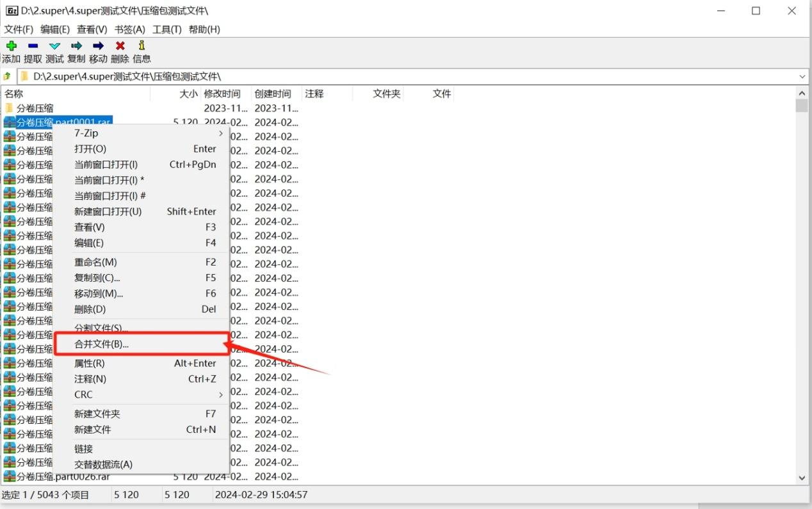Viewport: 812px width, 509px height.
Task: Open the 书签(A) menu
Action: coord(129,29)
